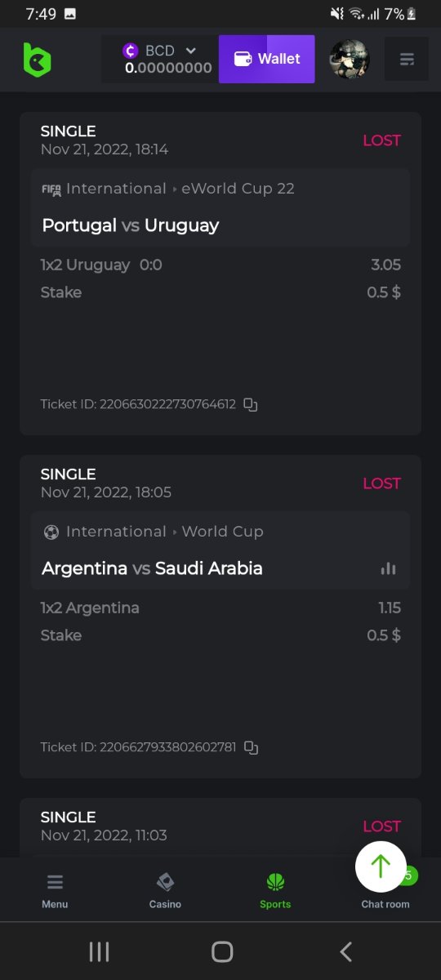Select the Sports tab

click(x=275, y=891)
